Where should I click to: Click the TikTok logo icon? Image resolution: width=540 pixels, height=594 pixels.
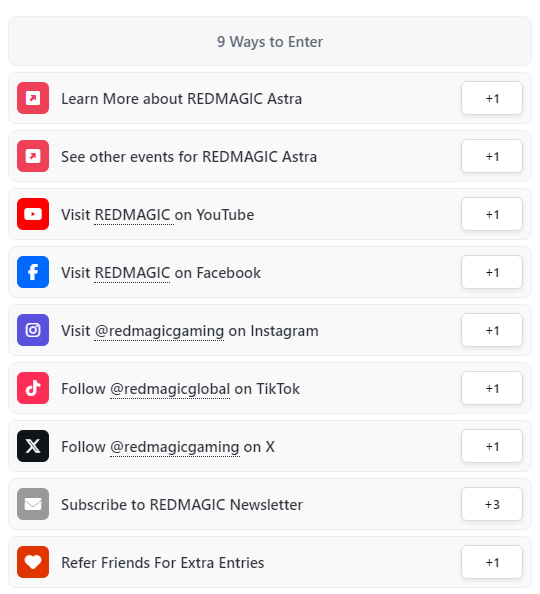[33, 388]
